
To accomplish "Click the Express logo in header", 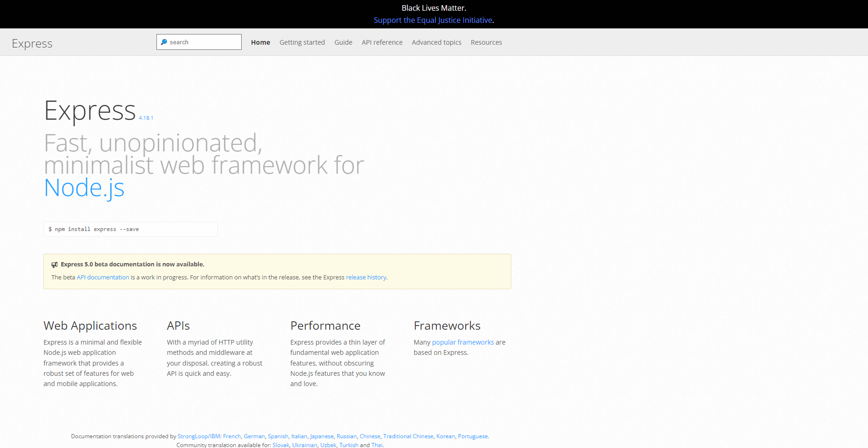I will (x=32, y=43).
